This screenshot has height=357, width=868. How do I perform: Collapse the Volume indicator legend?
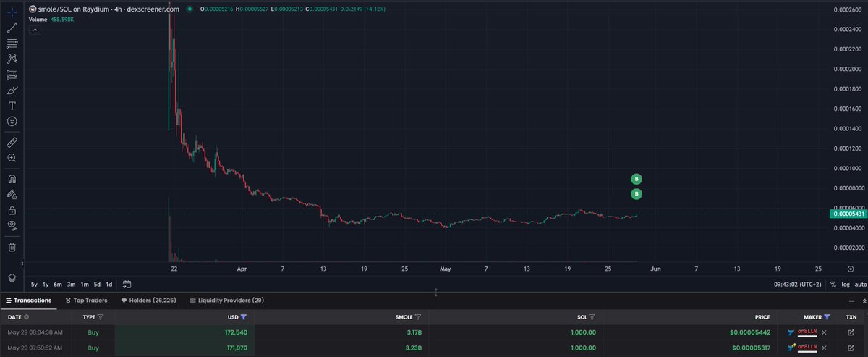tap(33, 31)
